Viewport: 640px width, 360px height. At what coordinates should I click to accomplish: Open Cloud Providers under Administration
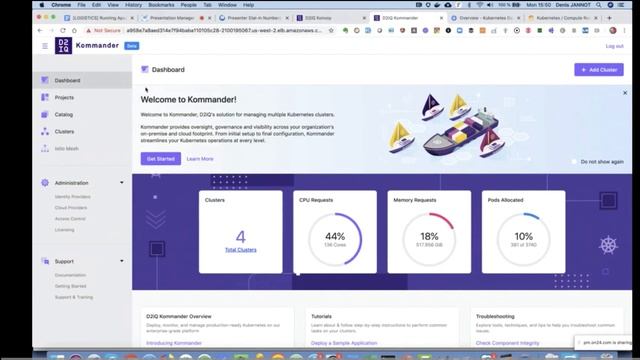tap(71, 208)
